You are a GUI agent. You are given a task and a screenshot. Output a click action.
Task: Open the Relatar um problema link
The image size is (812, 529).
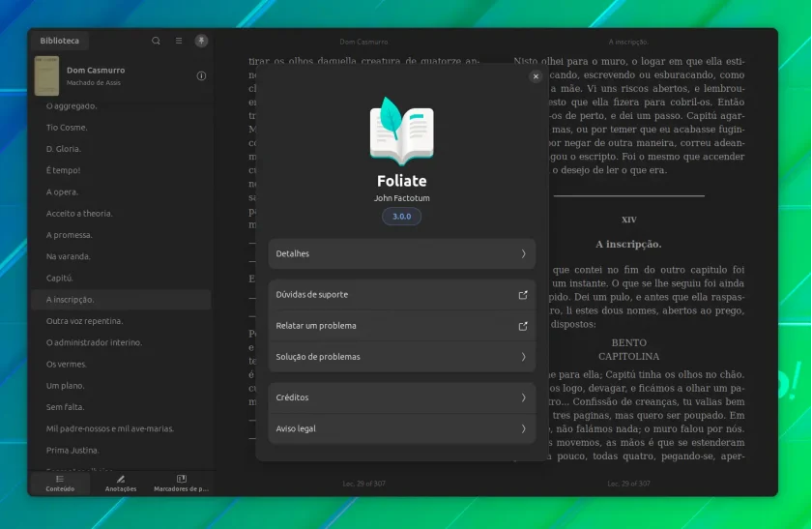click(402, 325)
